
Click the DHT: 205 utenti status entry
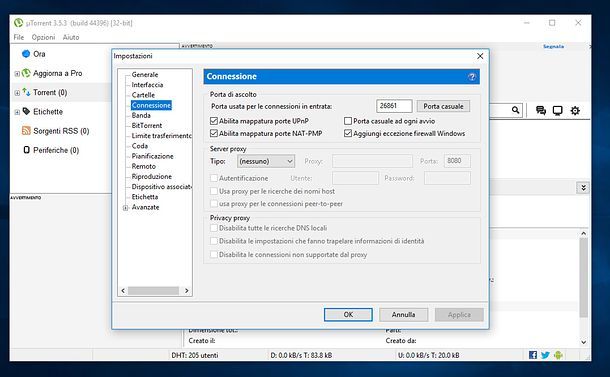click(195, 355)
